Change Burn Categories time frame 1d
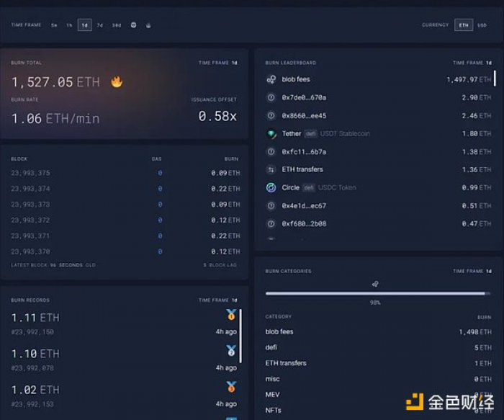 tap(487, 271)
